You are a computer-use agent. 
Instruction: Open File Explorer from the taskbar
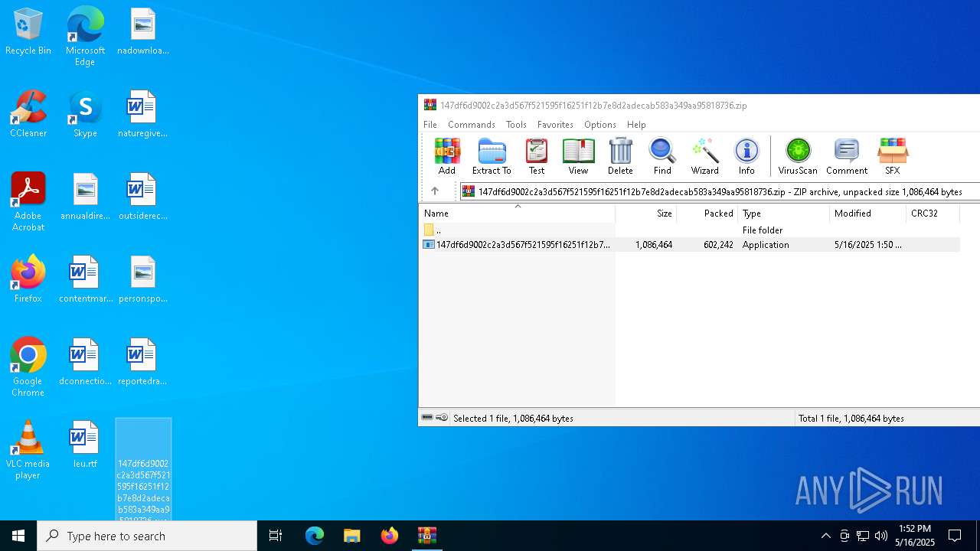(352, 536)
